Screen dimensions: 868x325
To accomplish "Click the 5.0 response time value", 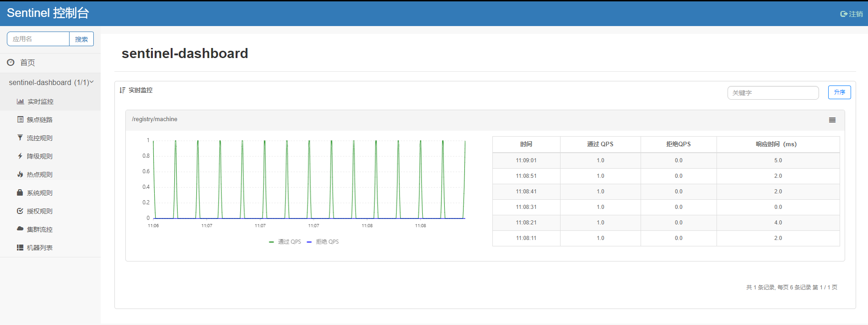I will click(778, 160).
